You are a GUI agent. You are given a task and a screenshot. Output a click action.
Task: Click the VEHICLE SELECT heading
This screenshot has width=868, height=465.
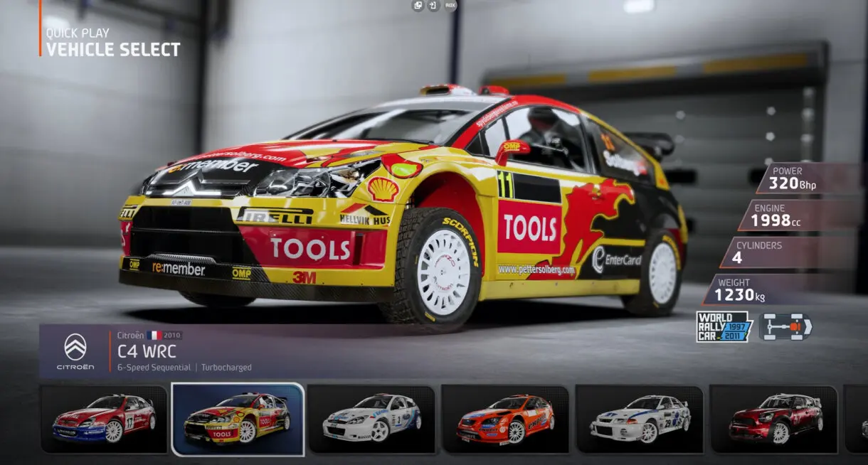(113, 50)
